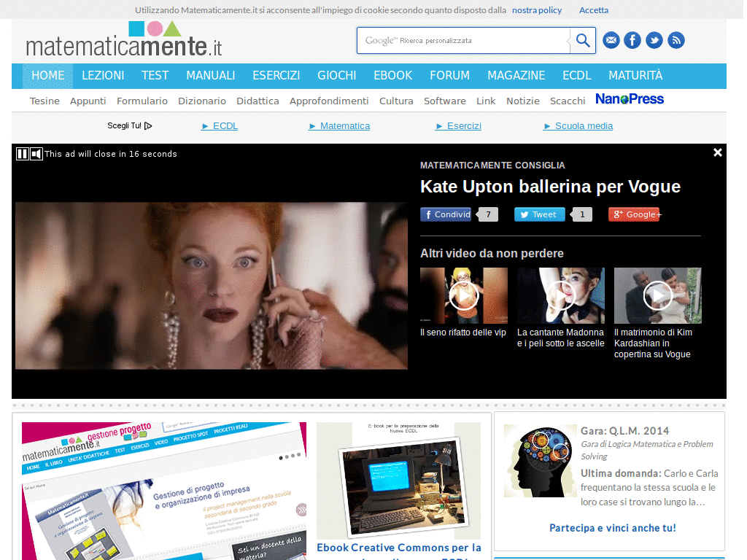Open the LEZIONI menu
This screenshot has height=560, width=747.
[x=103, y=76]
